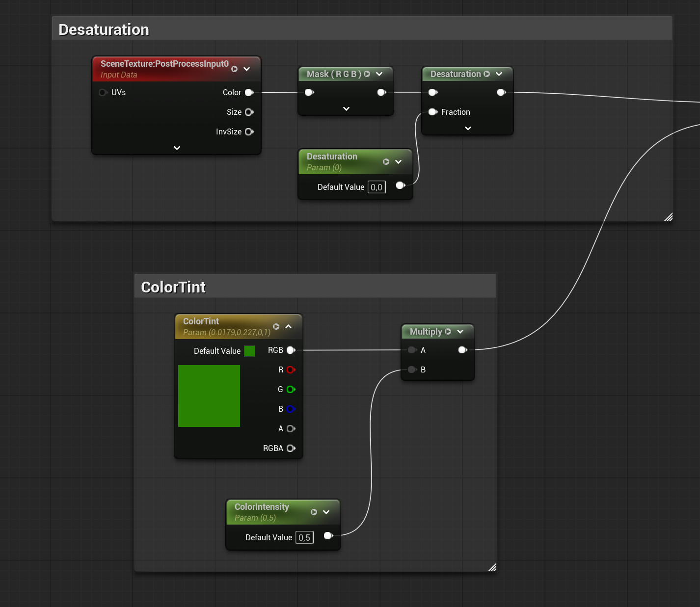This screenshot has height=607, width=700.
Task: Toggle preview icon on Multiply node
Action: [x=448, y=332]
